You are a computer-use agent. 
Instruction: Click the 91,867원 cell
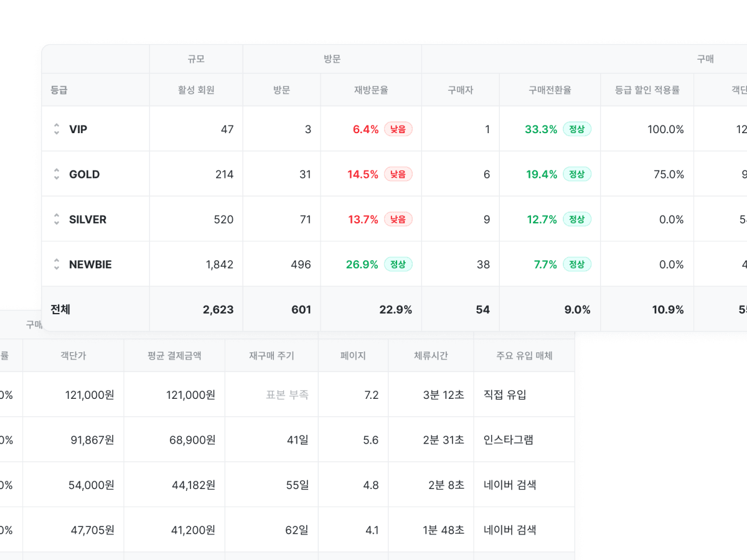pyautogui.click(x=93, y=440)
